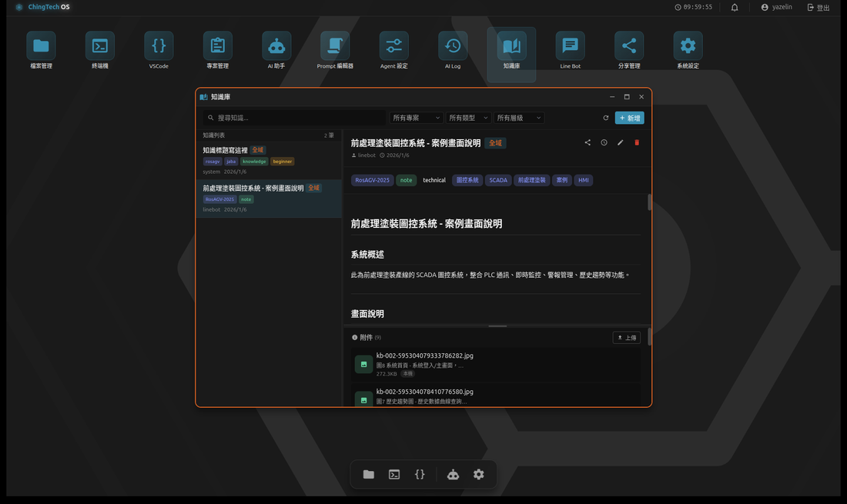Click the splitter handle above the 附件 panel
The image size is (847, 504).
tap(497, 326)
